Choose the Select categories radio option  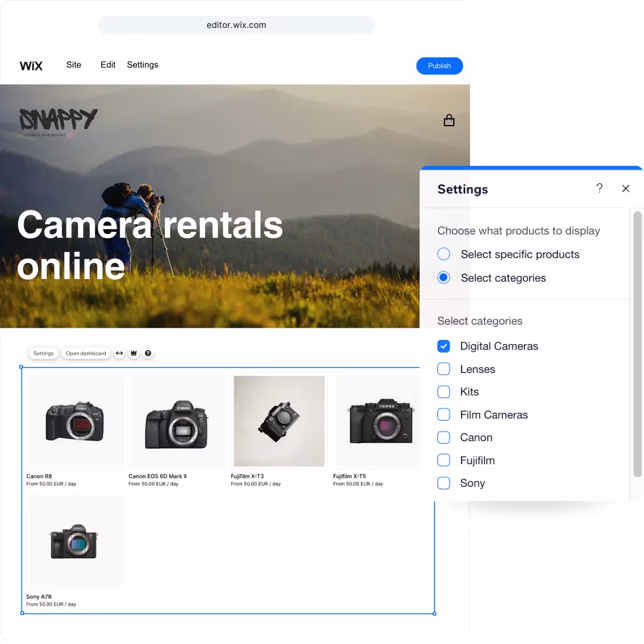[x=444, y=277]
